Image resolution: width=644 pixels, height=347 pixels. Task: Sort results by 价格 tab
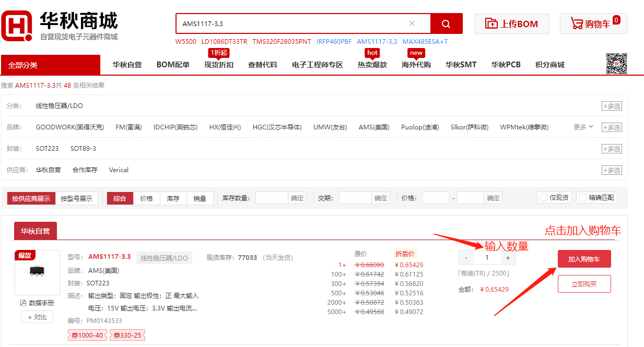(147, 198)
